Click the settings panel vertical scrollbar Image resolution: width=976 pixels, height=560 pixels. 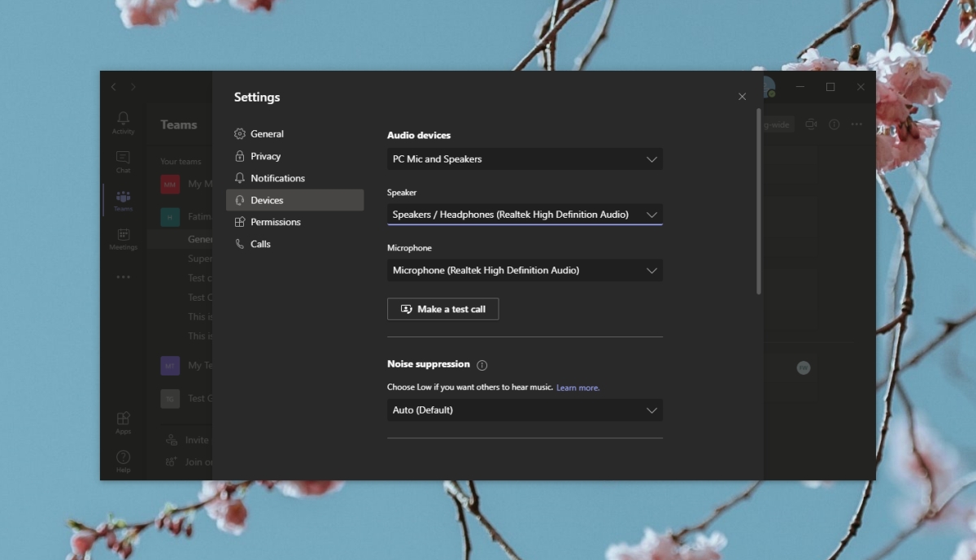pos(759,202)
